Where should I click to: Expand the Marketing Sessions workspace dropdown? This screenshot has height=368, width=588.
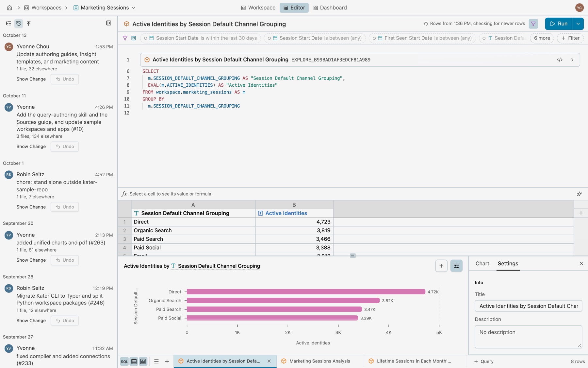point(134,8)
